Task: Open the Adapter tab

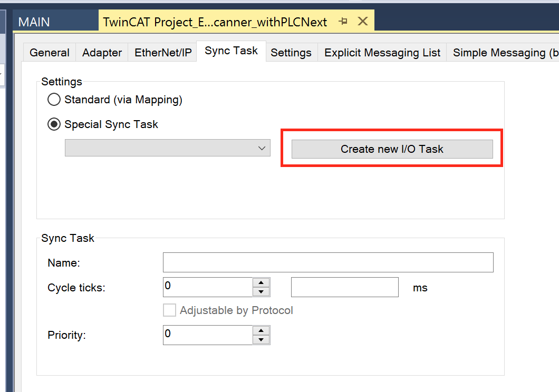Action: (102, 53)
